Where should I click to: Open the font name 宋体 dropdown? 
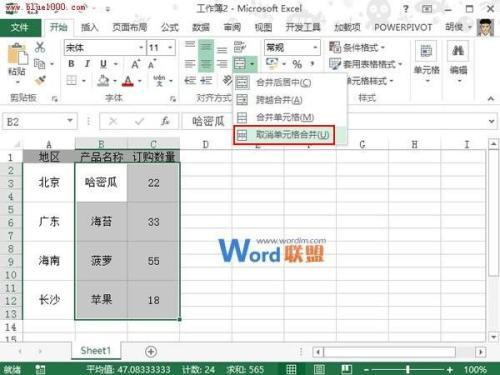141,48
